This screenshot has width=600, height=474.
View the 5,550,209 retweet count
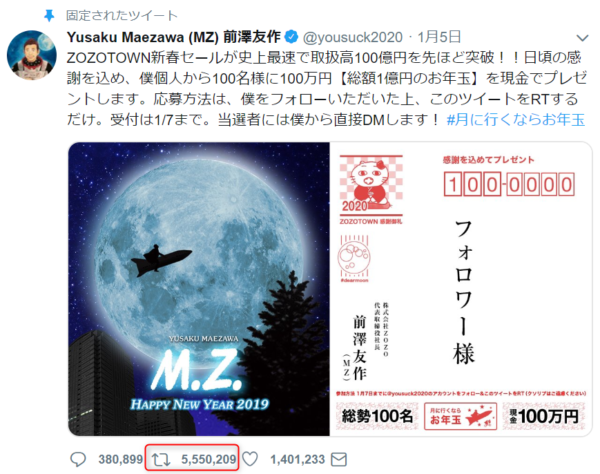point(209,459)
